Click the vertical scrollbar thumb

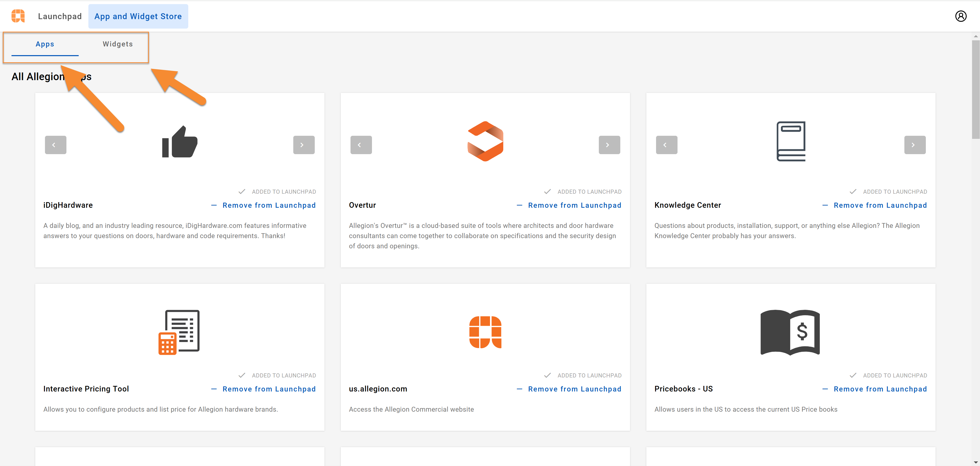point(975,89)
